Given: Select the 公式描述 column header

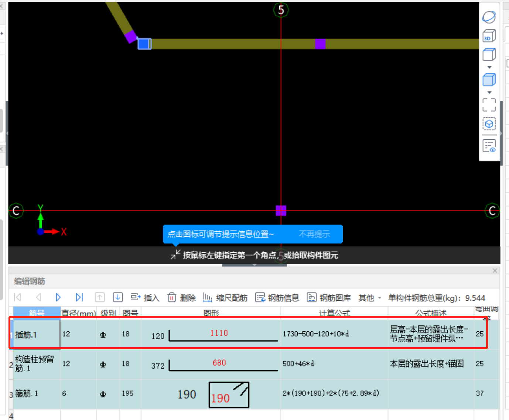Looking at the screenshot, I should pyautogui.click(x=431, y=313).
